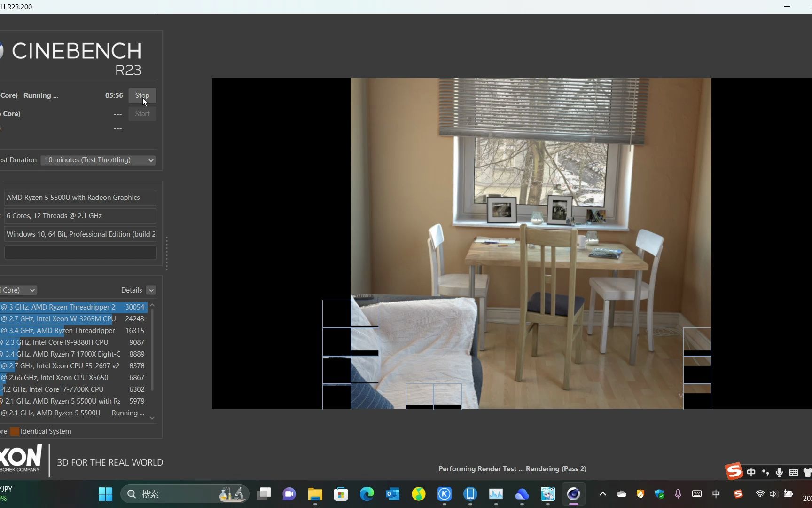Viewport: 812px width, 508px height.
Task: Open the blue K app on taskbar
Action: [444, 494]
